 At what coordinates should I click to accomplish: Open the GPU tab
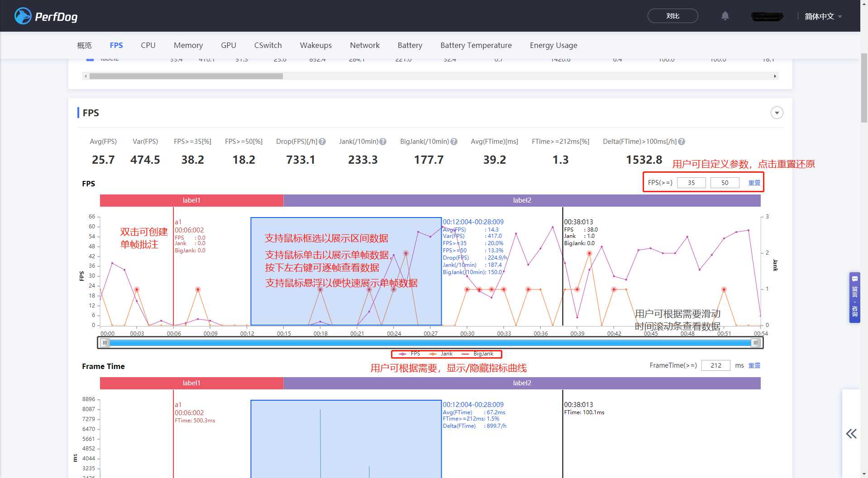point(229,45)
